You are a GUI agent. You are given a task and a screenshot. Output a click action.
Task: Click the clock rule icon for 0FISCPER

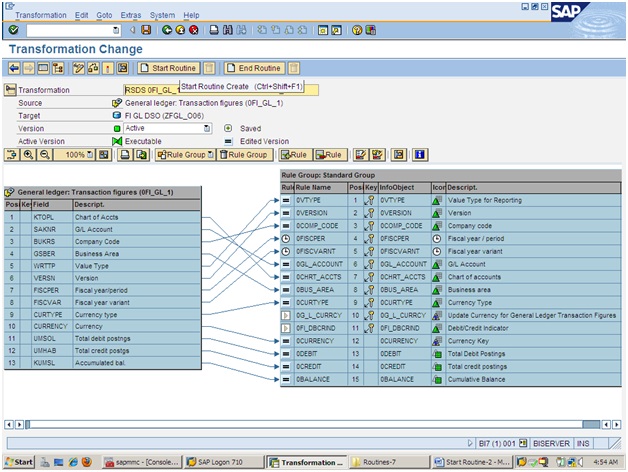pyautogui.click(x=286, y=238)
